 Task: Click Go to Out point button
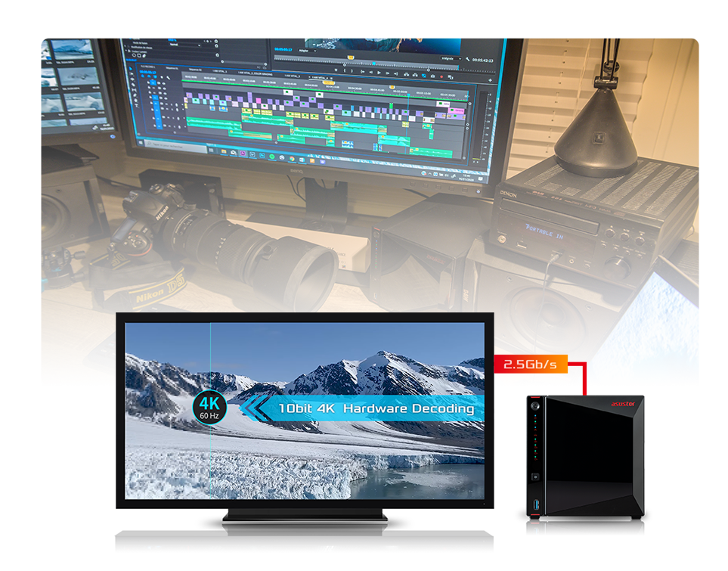395,74
